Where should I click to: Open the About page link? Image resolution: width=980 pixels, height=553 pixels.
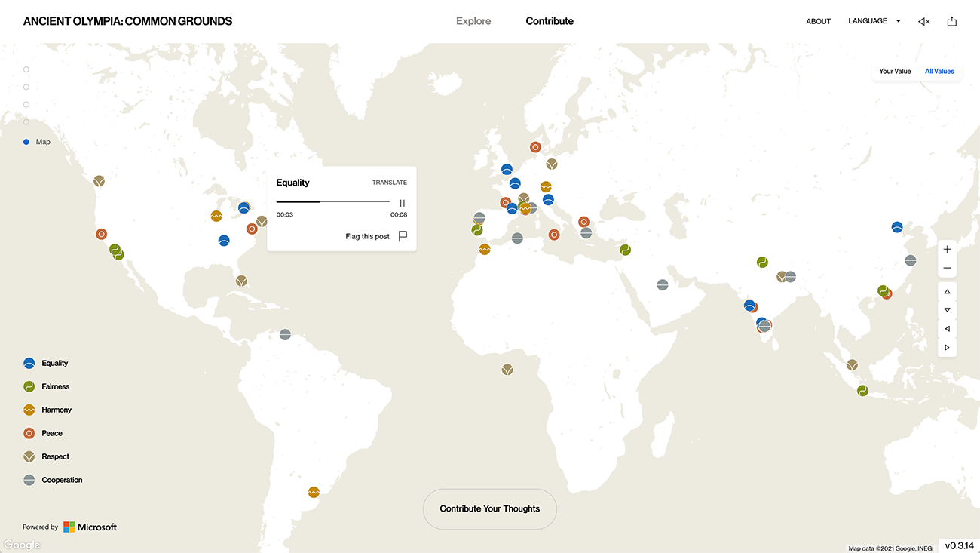coord(818,22)
